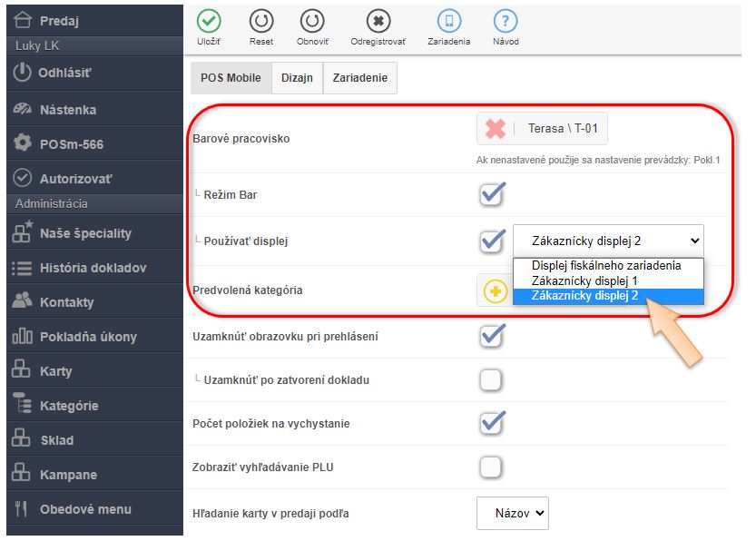Enable Zobraziť vyhľadávanie PLU checkbox
756x541 pixels.
[491, 467]
